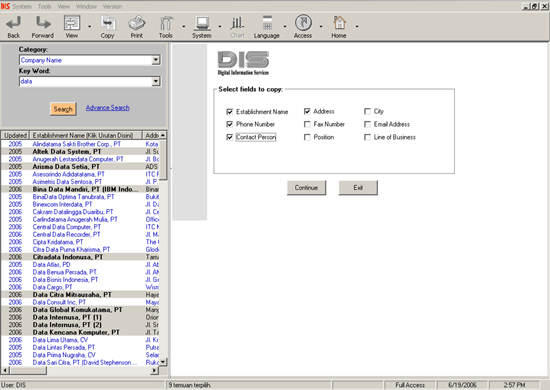550x390 pixels.
Task: Enable the Position checkbox
Action: (307, 137)
